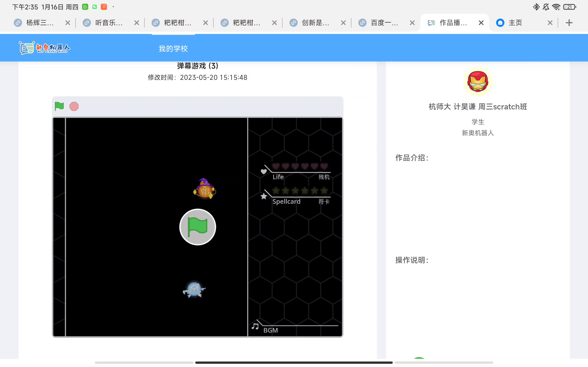This screenshot has height=367, width=588.
Task: Switch to the 杨辉三... browser tab
Action: tap(40, 23)
